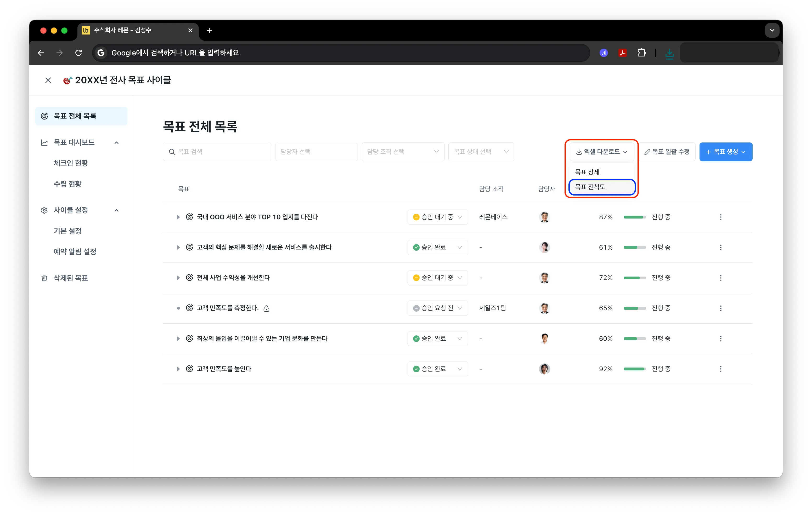Open the 담당 조직 선택 dropdown

tap(403, 152)
